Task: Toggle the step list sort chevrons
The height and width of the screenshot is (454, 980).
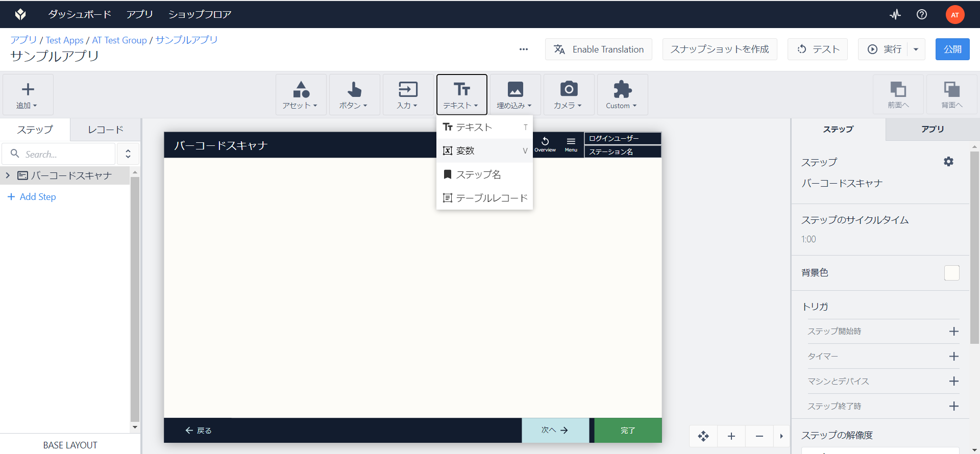Action: 128,154
